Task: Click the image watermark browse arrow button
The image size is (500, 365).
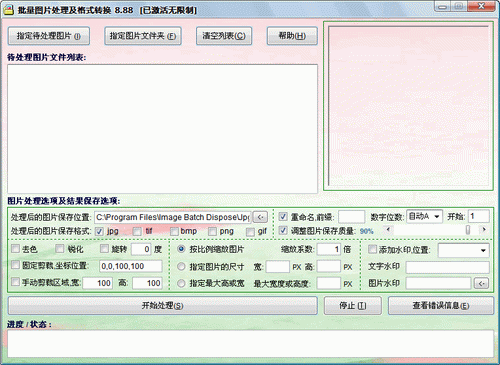Action: click(x=481, y=283)
